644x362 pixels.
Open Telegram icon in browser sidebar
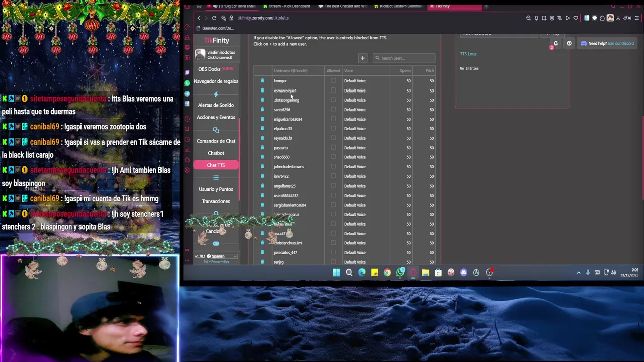click(187, 94)
